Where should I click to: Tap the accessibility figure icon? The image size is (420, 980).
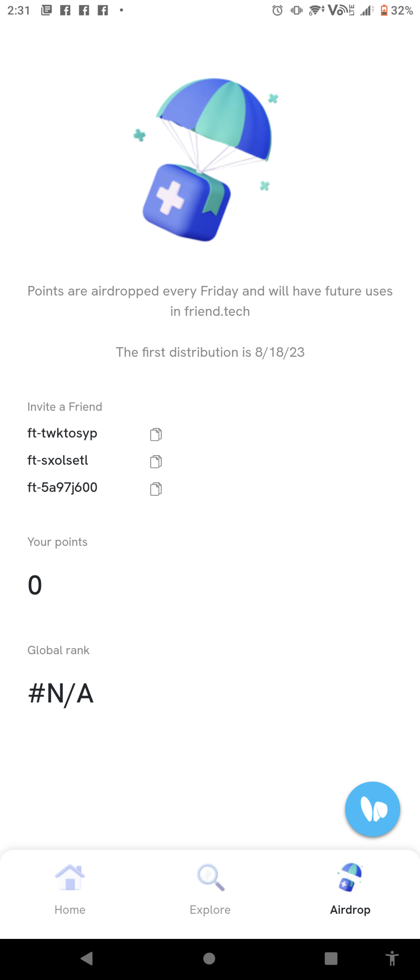(x=392, y=958)
